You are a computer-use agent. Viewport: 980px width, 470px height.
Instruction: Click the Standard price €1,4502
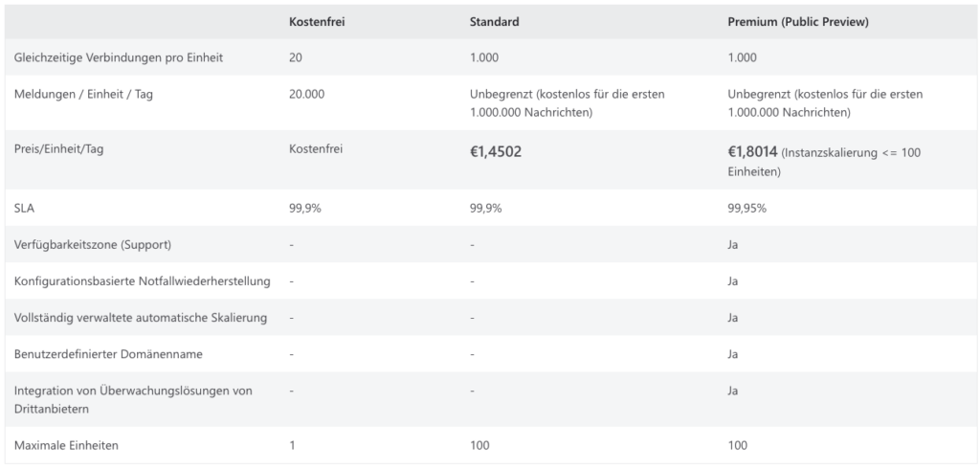click(496, 152)
